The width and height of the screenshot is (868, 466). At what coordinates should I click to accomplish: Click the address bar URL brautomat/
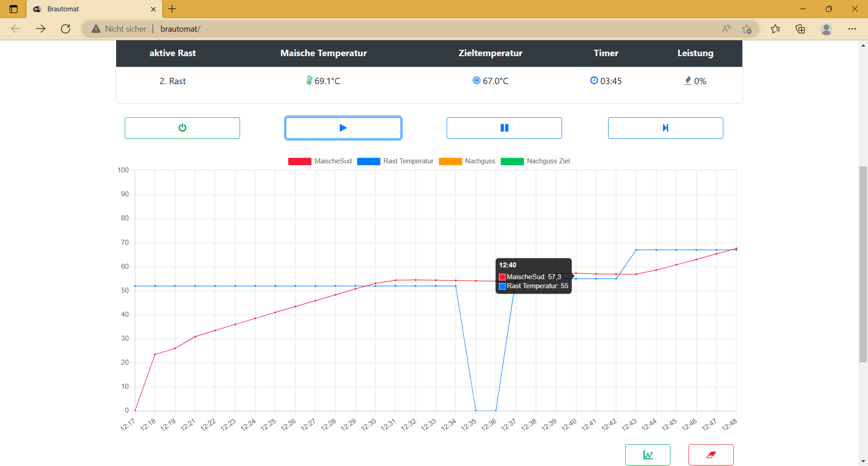click(x=180, y=29)
